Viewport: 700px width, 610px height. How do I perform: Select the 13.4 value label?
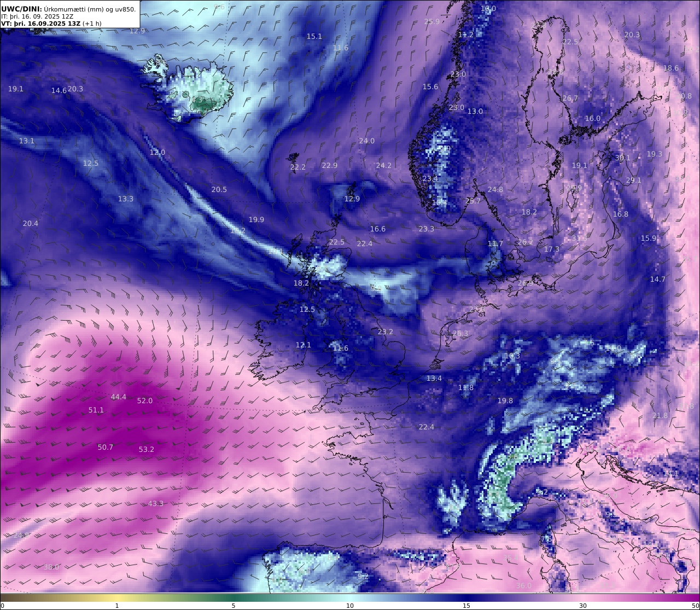(x=434, y=378)
